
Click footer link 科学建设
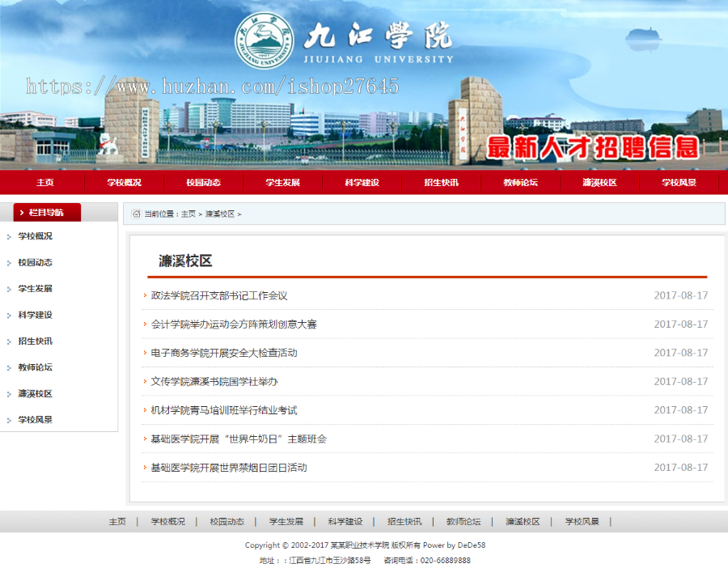[345, 522]
